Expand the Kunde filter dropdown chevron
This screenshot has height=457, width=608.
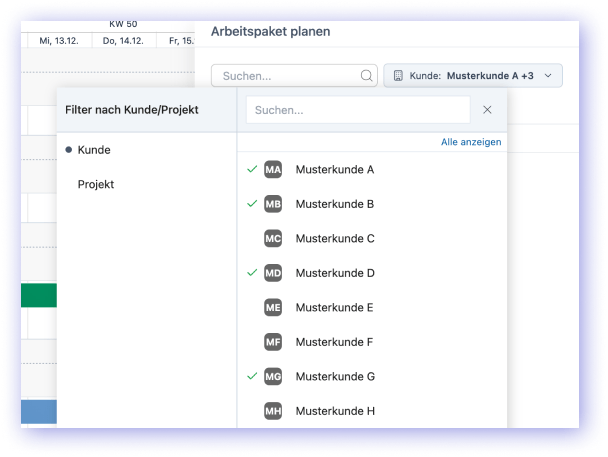[548, 76]
